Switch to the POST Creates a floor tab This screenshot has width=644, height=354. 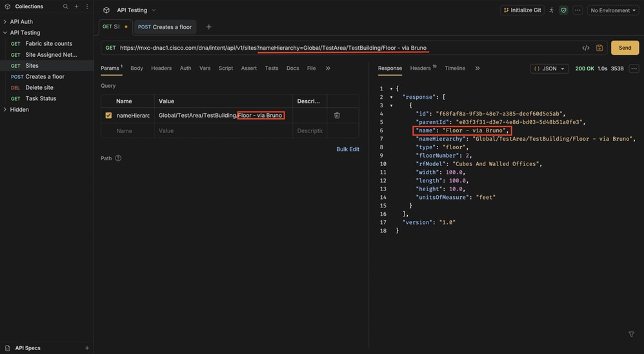click(165, 27)
